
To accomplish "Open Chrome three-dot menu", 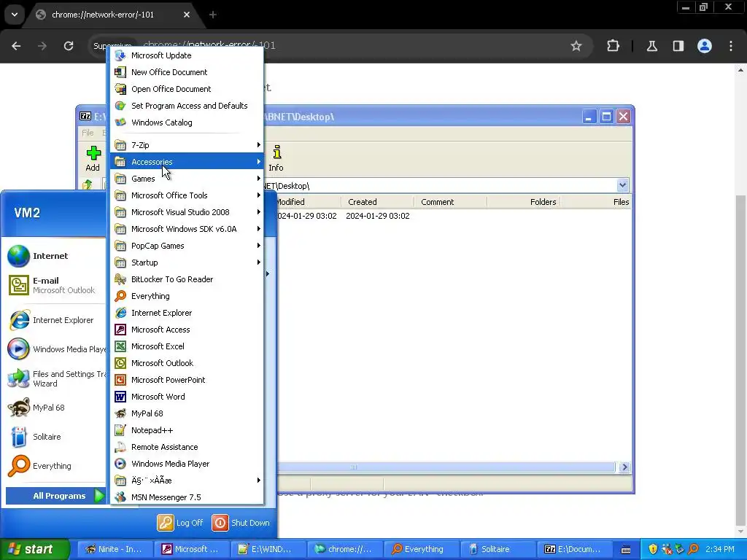I will coord(731,46).
